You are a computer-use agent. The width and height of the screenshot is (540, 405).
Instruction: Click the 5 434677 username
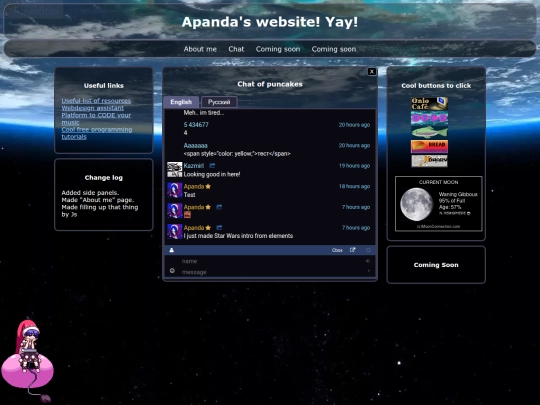(x=196, y=125)
